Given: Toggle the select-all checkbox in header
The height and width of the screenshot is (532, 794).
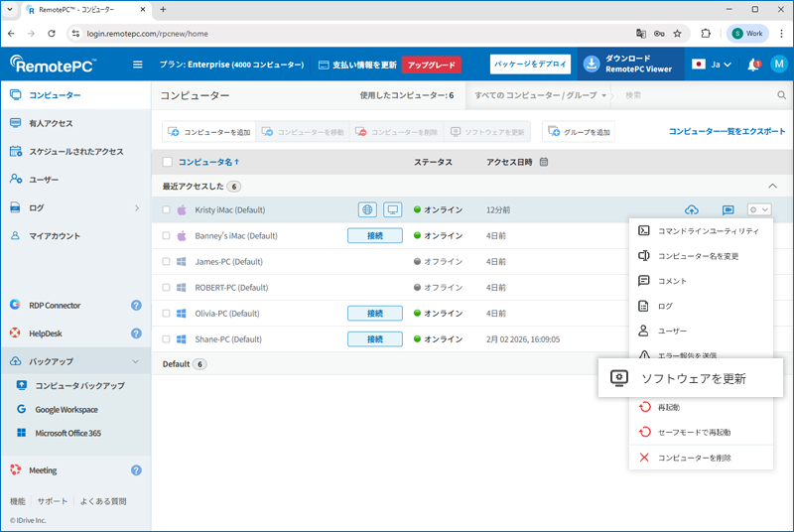Looking at the screenshot, I should tap(167, 162).
